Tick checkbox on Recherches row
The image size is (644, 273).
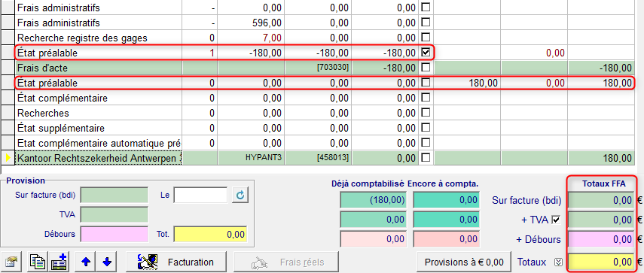[426, 113]
